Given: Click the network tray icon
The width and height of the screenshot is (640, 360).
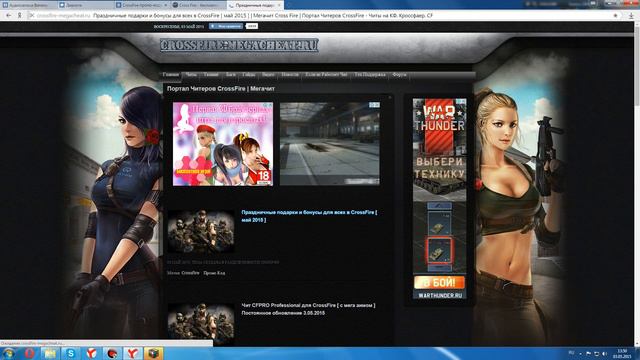Looking at the screenshot, I should (x=596, y=353).
